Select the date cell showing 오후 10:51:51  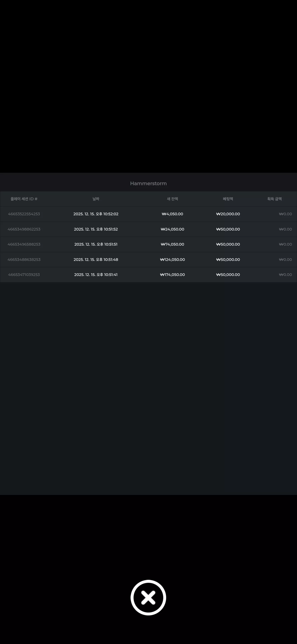(96, 244)
